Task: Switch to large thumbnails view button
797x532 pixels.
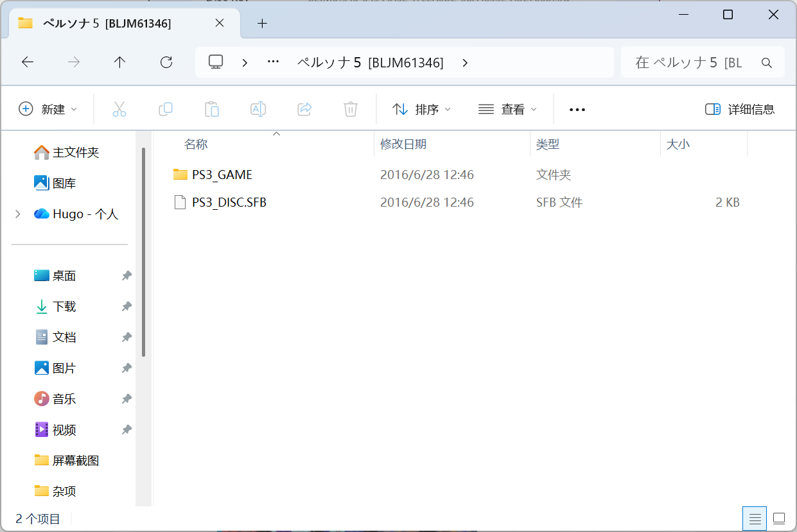Action: tap(780, 518)
